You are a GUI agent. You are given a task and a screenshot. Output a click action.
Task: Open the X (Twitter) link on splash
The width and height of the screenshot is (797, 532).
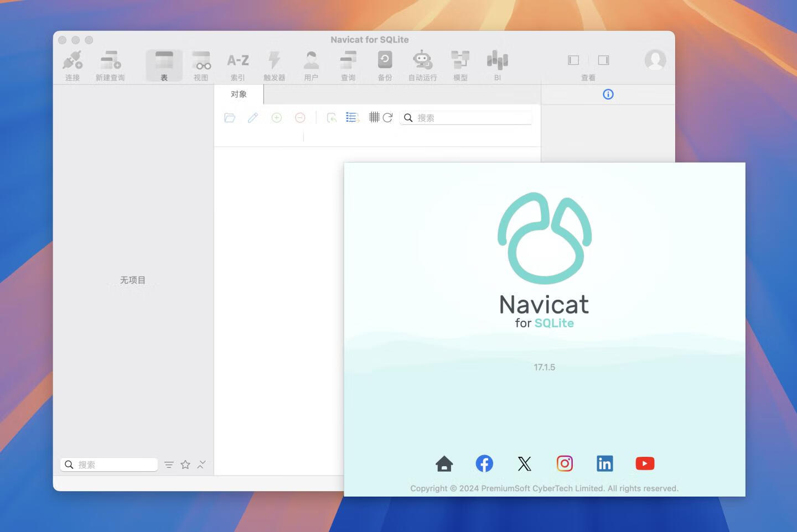(524, 463)
